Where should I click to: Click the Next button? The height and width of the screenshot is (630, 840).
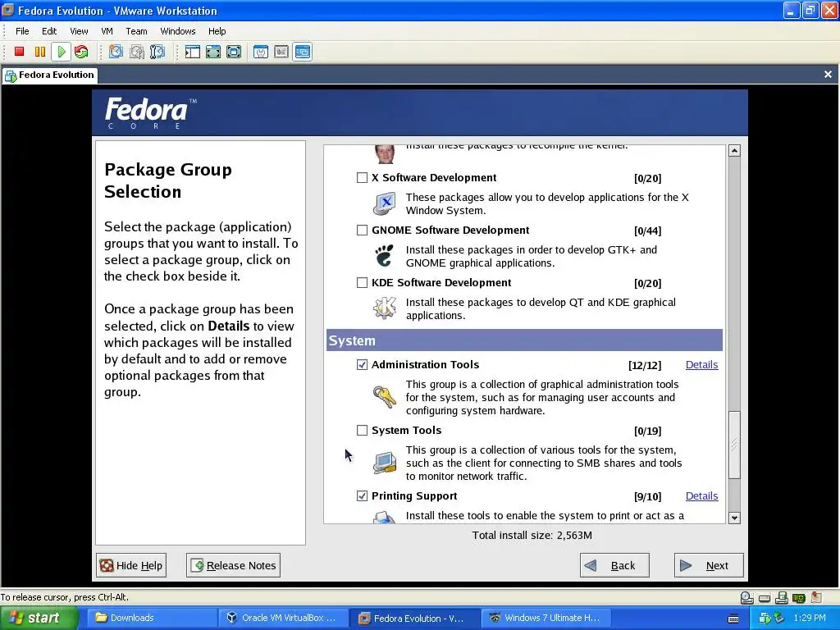(709, 565)
